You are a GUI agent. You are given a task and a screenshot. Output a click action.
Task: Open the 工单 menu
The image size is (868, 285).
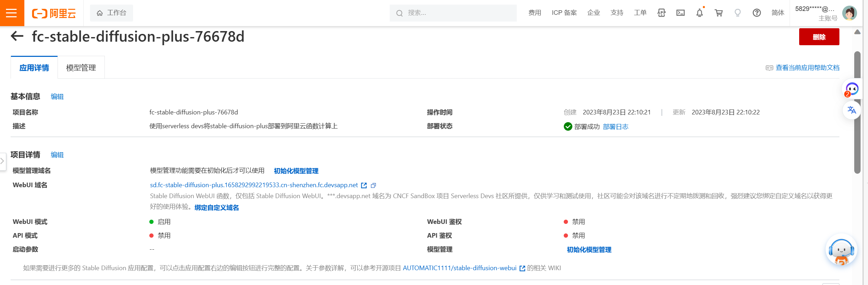[x=640, y=13]
